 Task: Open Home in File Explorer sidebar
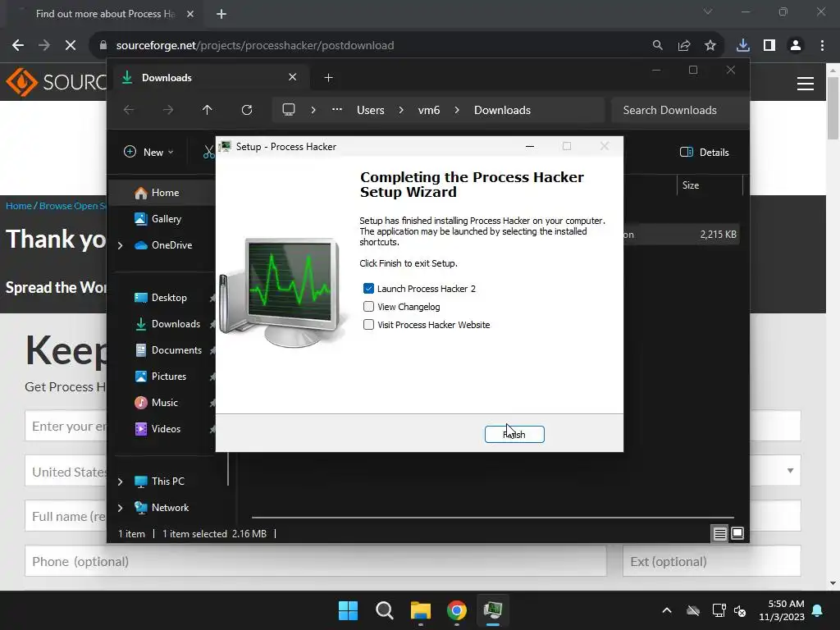166,193
